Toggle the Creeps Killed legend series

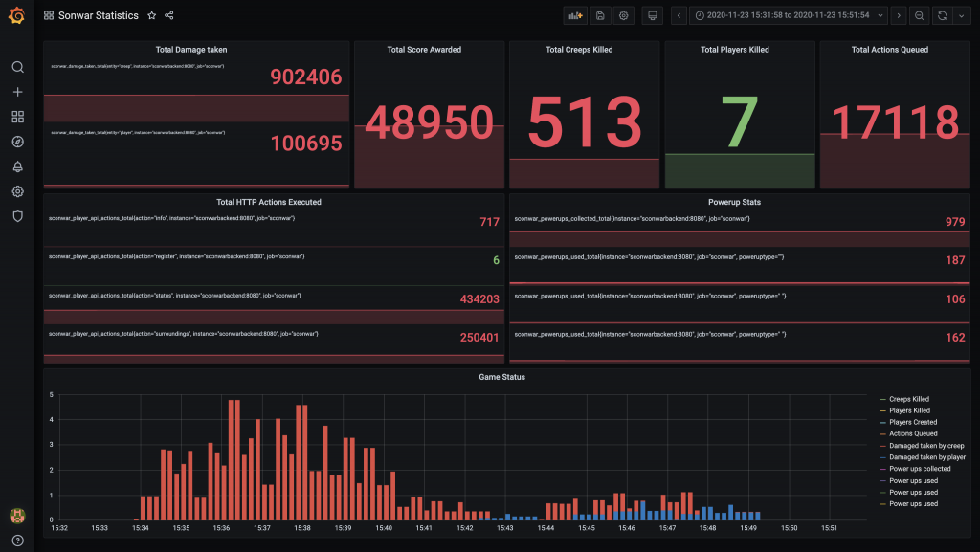point(908,399)
